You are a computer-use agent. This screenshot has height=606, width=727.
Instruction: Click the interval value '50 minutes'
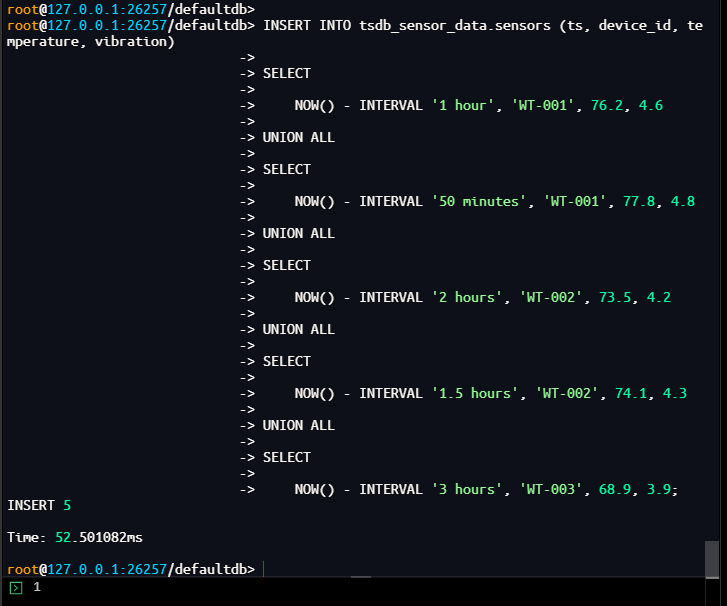(478, 201)
